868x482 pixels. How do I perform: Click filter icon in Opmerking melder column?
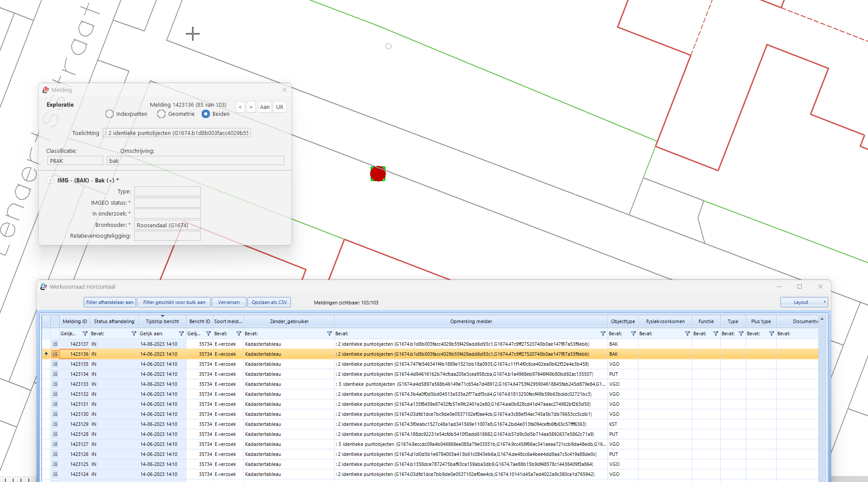[603, 334]
